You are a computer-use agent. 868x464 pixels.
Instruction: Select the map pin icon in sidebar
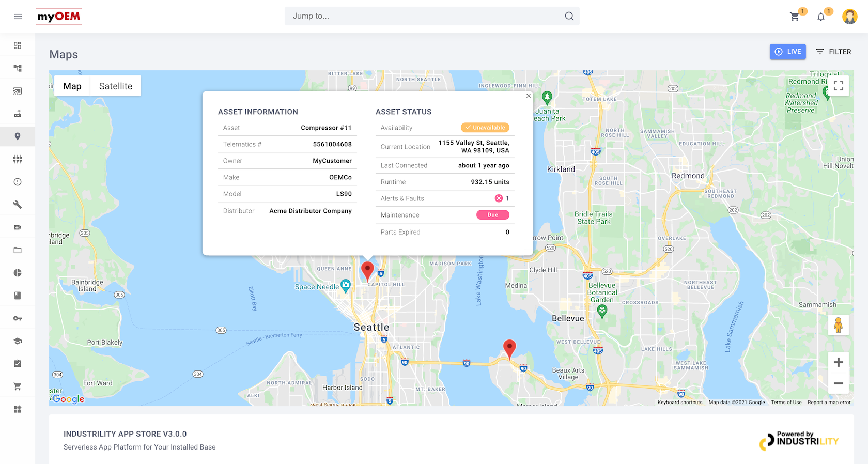(x=18, y=136)
